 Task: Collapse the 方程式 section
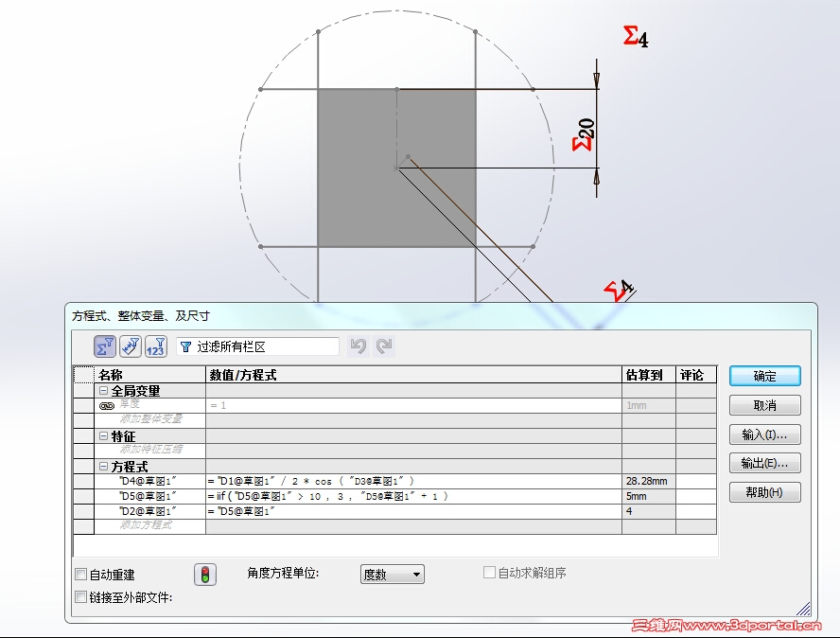point(103,466)
